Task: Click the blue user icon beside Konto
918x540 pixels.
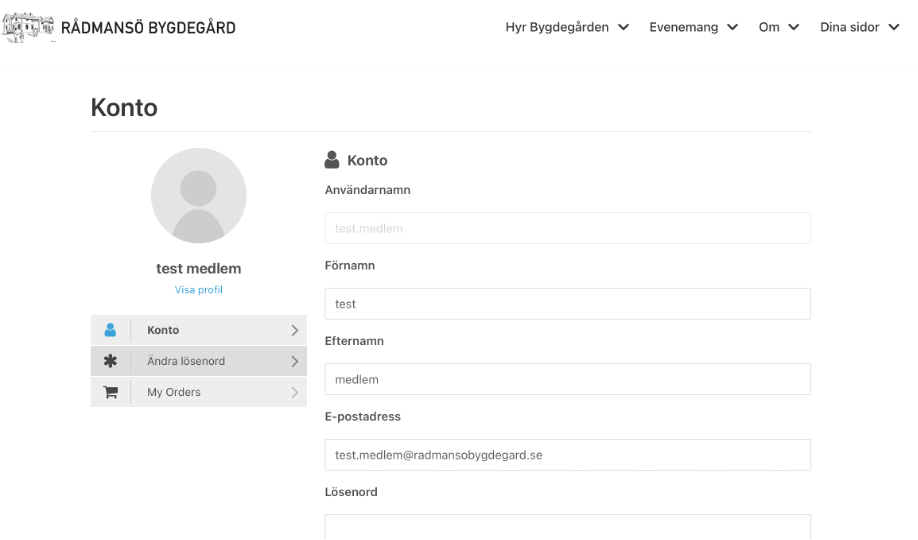Action: point(110,330)
